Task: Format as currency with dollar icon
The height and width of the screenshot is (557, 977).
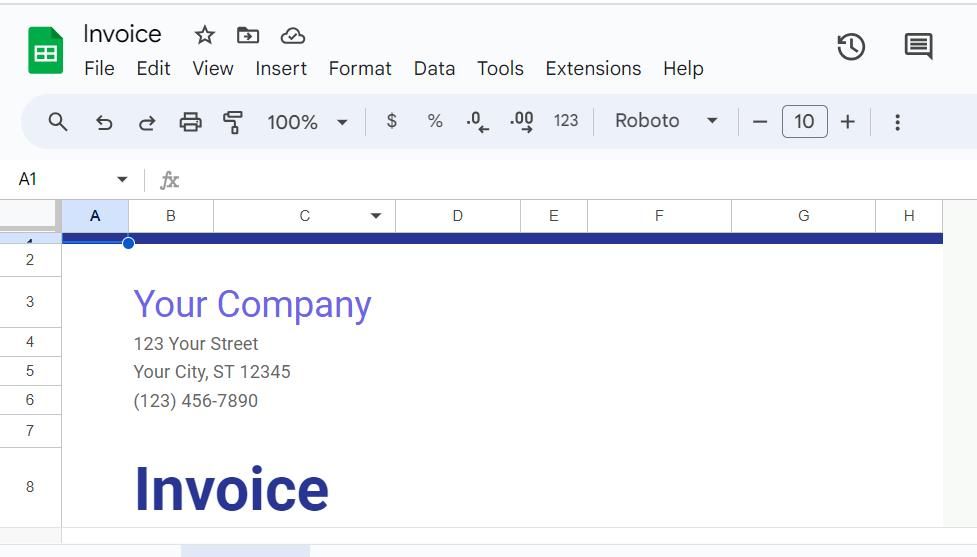Action: [391, 121]
